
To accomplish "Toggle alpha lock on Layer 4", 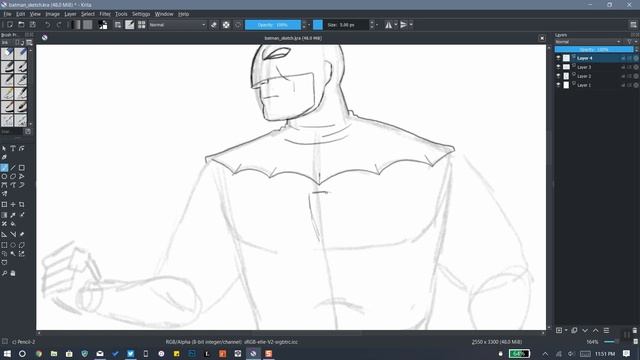I will pos(636,58).
